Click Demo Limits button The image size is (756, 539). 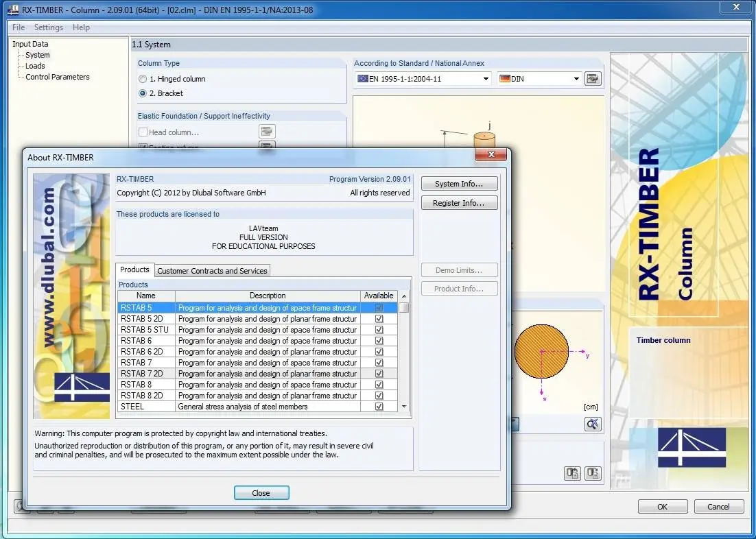[x=459, y=270]
